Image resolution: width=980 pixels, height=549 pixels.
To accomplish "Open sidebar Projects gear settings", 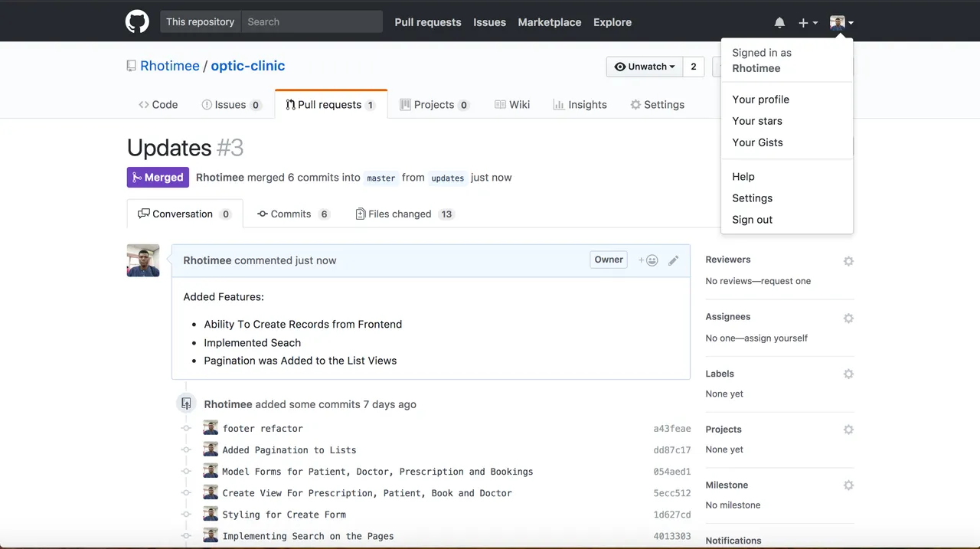I will click(x=848, y=430).
